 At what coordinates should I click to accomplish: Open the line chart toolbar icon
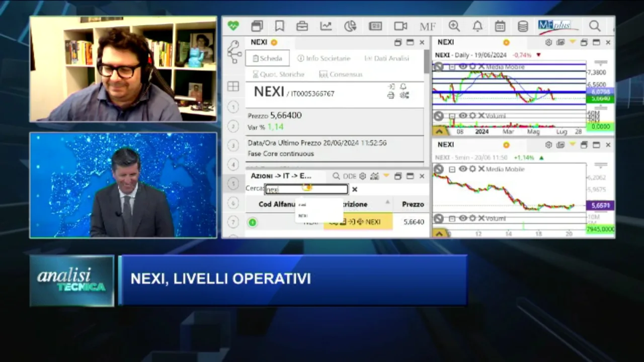click(x=326, y=26)
